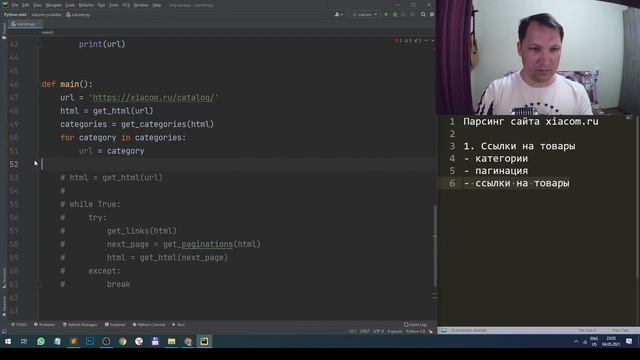The height and width of the screenshot is (360, 640).
Task: Open the Favorites tool window sidebar
Action: tap(4, 306)
